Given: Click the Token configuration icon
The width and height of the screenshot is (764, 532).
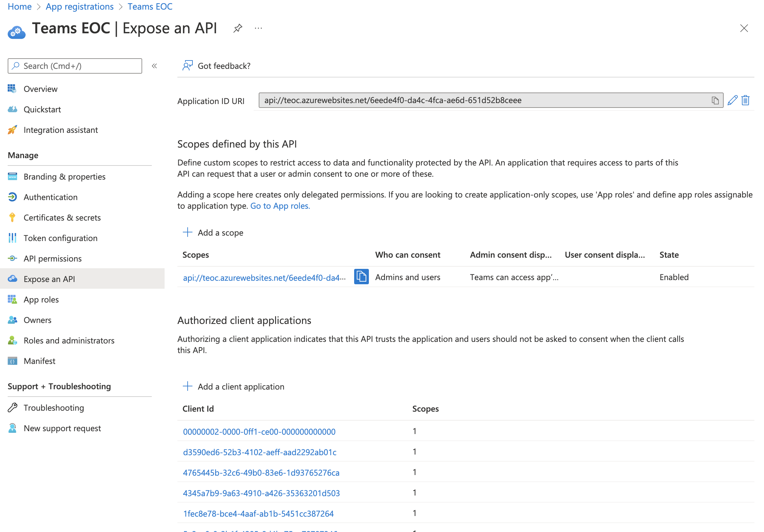Looking at the screenshot, I should point(12,238).
